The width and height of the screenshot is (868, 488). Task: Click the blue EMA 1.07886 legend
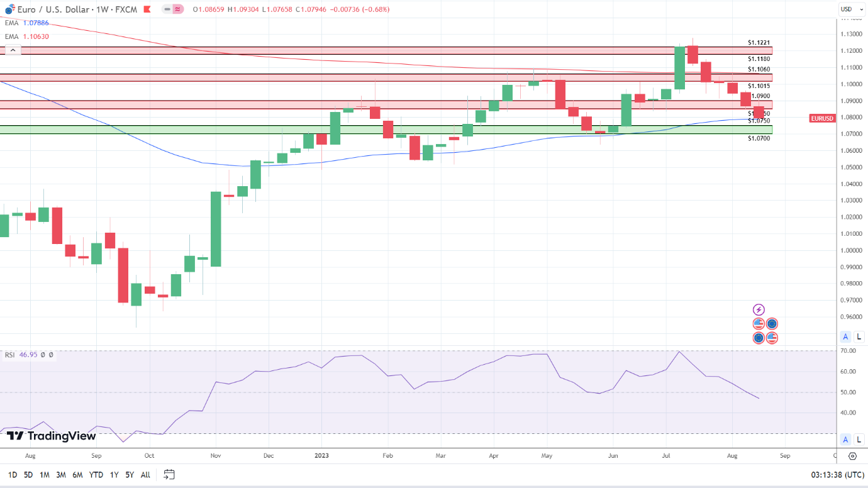[x=27, y=23]
